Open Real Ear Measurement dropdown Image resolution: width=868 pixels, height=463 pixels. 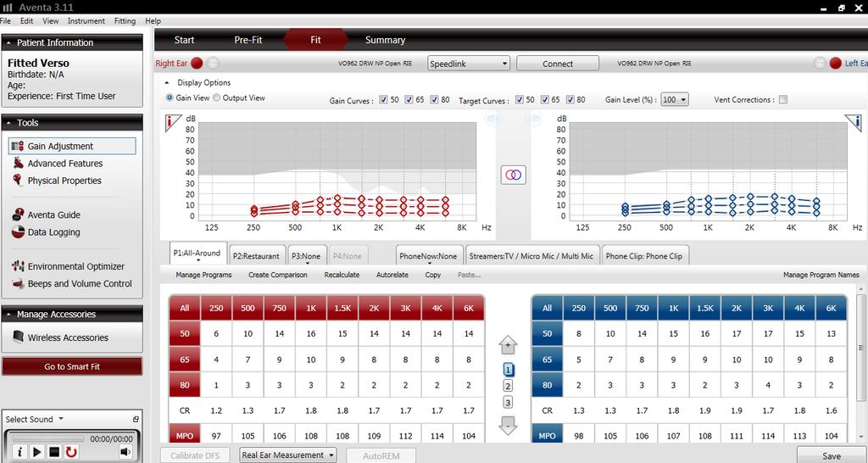point(288,455)
